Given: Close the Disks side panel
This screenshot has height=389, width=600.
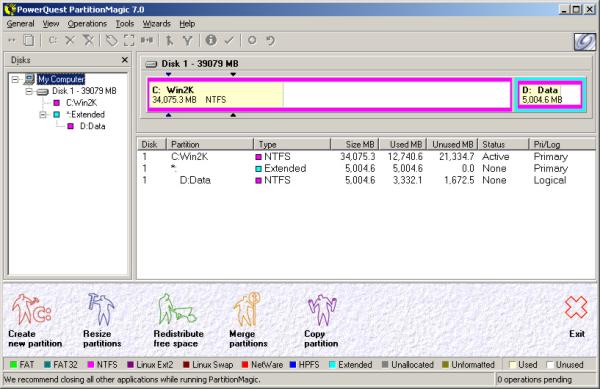Looking at the screenshot, I should pyautogui.click(x=124, y=60).
